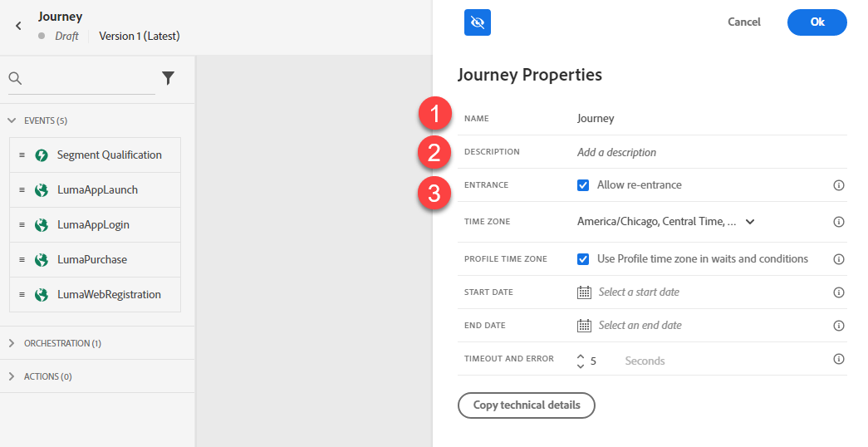Expand the Actions section
Viewport: 868px width, 447px height.
point(12,376)
